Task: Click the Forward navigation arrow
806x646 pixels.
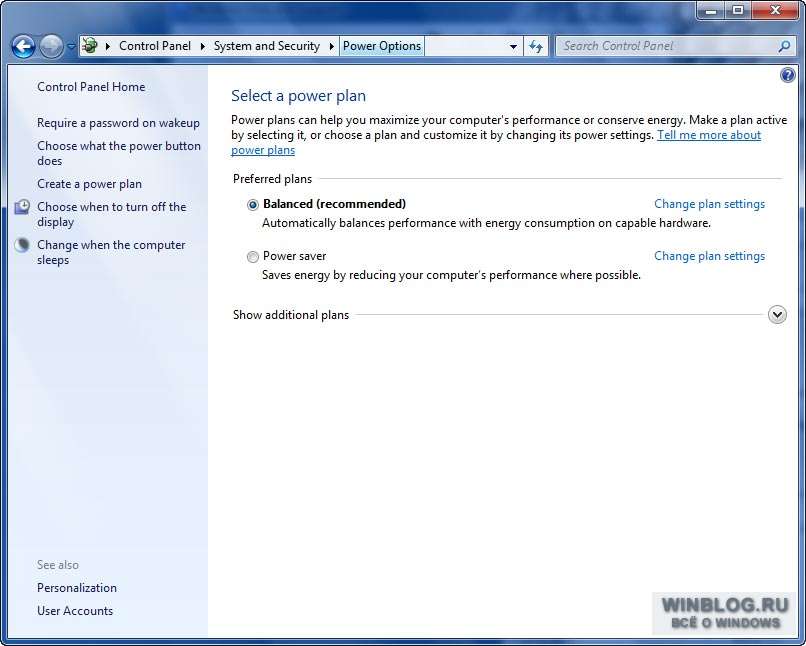Action: click(x=51, y=47)
